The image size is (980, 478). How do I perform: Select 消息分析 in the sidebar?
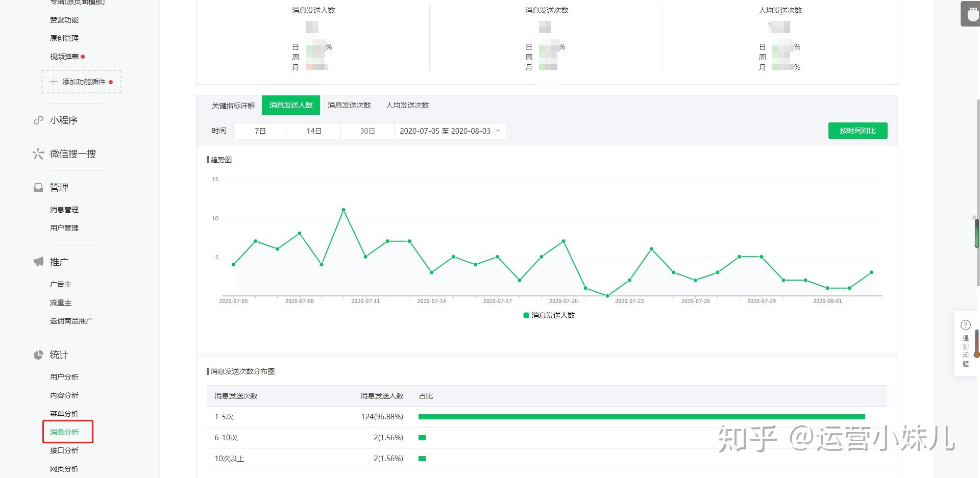64,432
